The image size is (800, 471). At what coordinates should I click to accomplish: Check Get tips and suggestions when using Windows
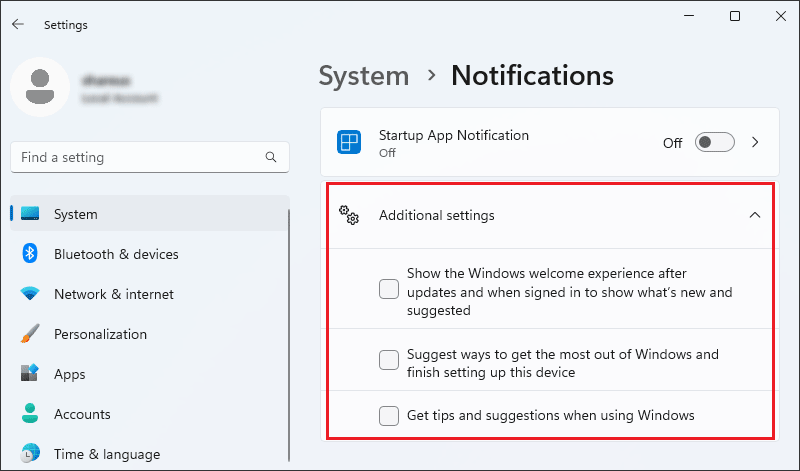click(389, 415)
